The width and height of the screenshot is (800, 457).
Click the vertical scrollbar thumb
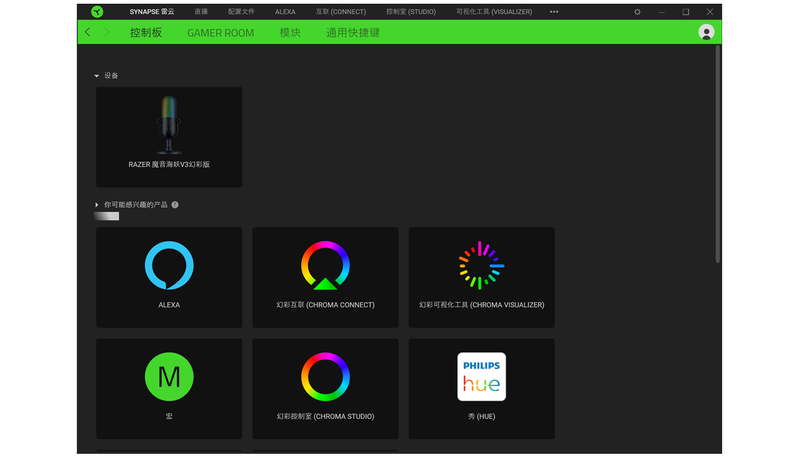tap(718, 154)
